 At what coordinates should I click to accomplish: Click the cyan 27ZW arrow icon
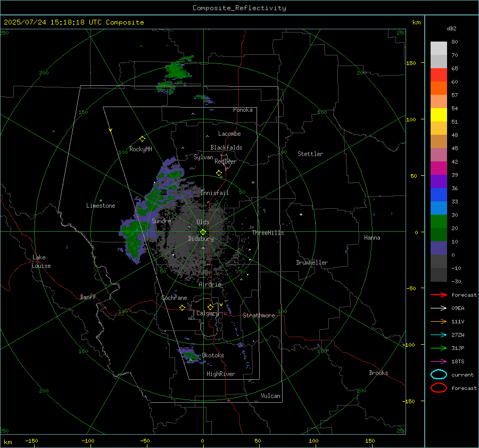click(x=439, y=335)
